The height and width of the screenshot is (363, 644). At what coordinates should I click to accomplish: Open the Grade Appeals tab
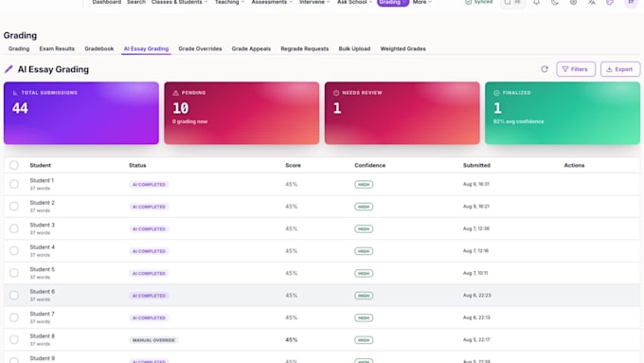(x=251, y=48)
